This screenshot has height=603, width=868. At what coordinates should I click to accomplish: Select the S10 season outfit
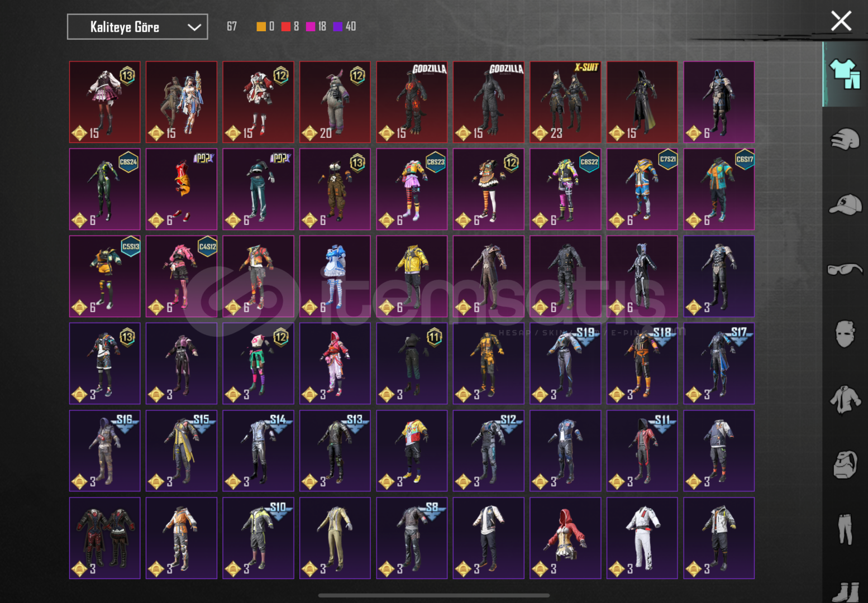pos(258,538)
